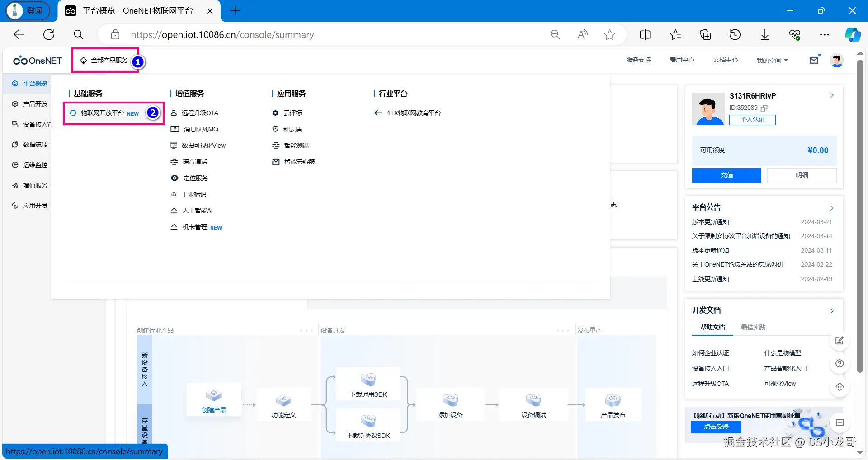868x460 pixels.
Task: Open 智能云客服 service
Action: point(294,162)
